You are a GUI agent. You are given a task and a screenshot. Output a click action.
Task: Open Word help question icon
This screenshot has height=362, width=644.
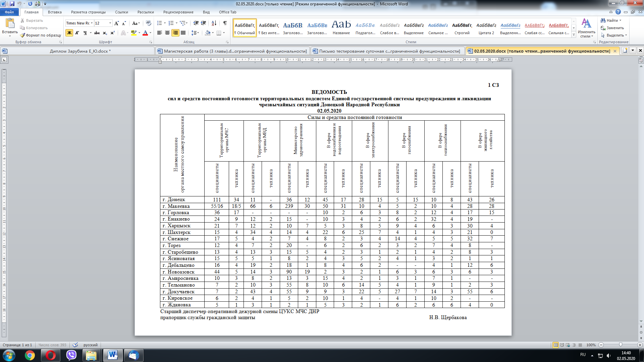[618, 12]
